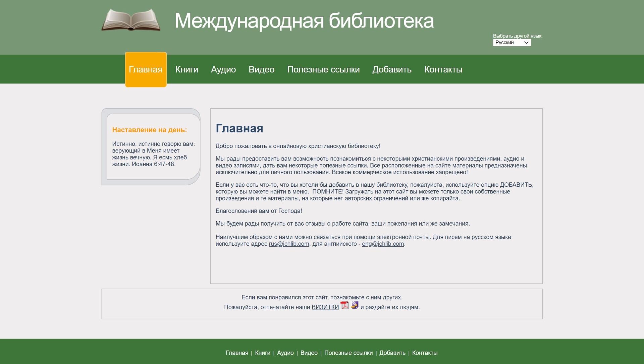The image size is (644, 364).
Task: Open the second business cards file icon
Action: click(355, 305)
